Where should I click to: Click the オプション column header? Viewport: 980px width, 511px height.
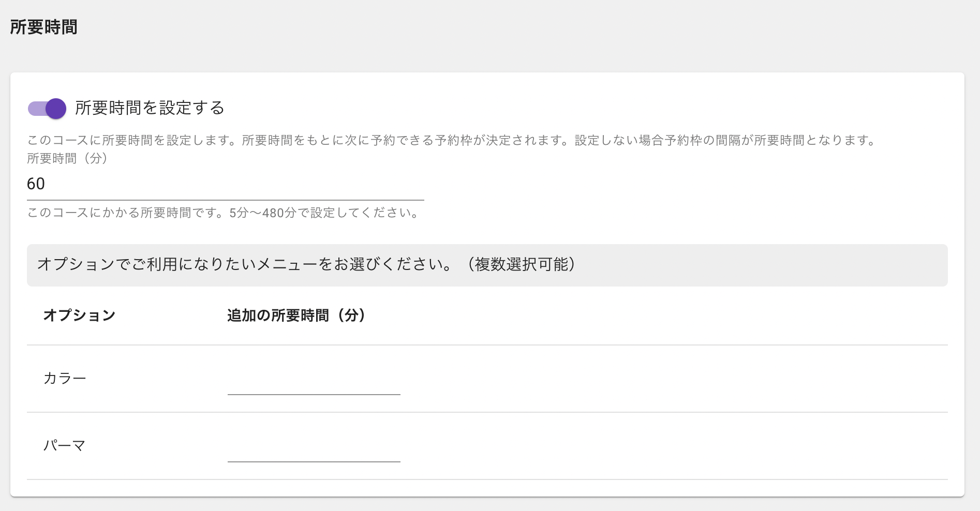click(x=79, y=315)
